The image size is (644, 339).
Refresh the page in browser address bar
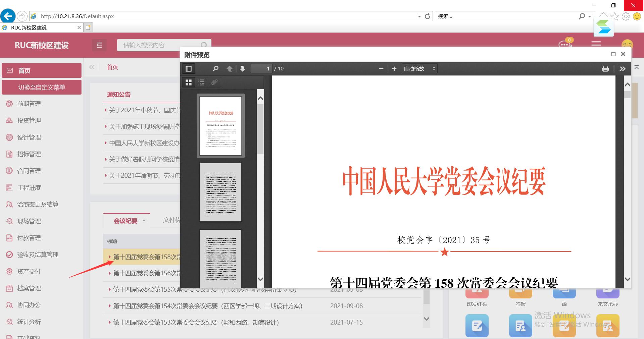(428, 16)
